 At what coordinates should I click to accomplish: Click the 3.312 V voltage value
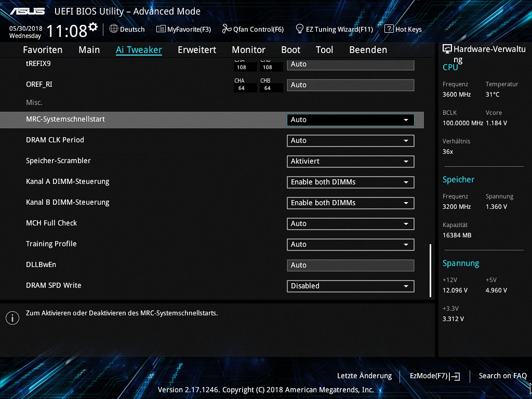tap(453, 319)
